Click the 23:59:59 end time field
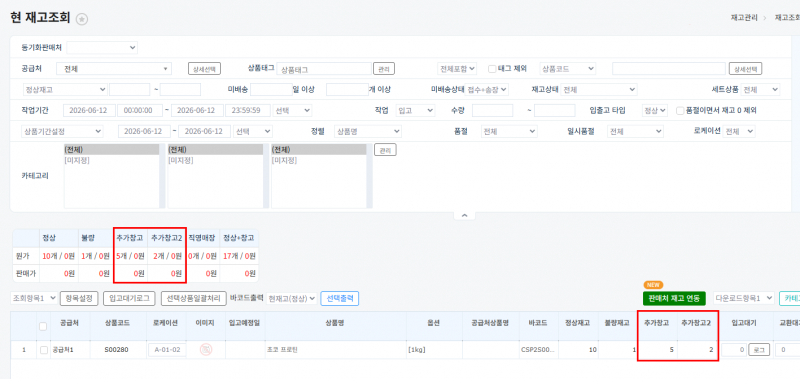800x379 pixels. [x=247, y=110]
